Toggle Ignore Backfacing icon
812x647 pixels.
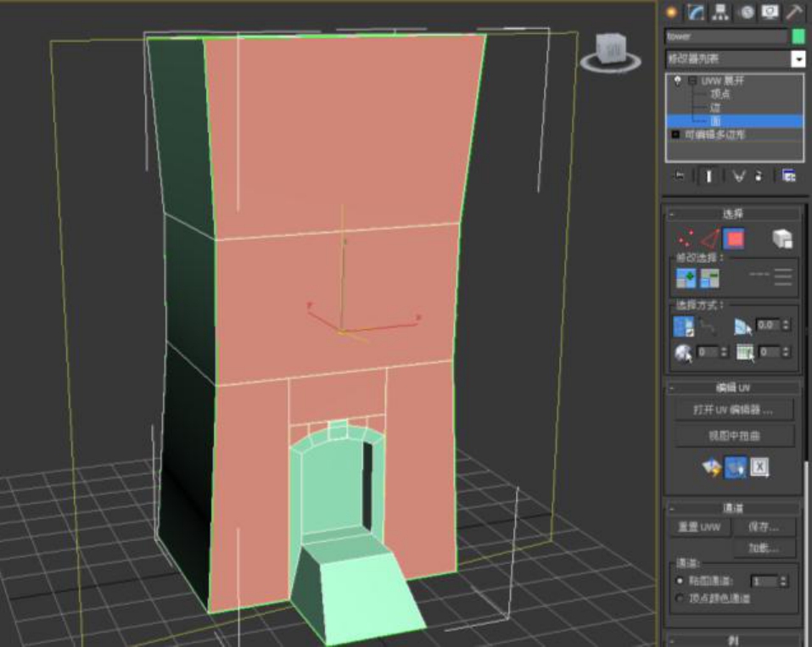684,326
